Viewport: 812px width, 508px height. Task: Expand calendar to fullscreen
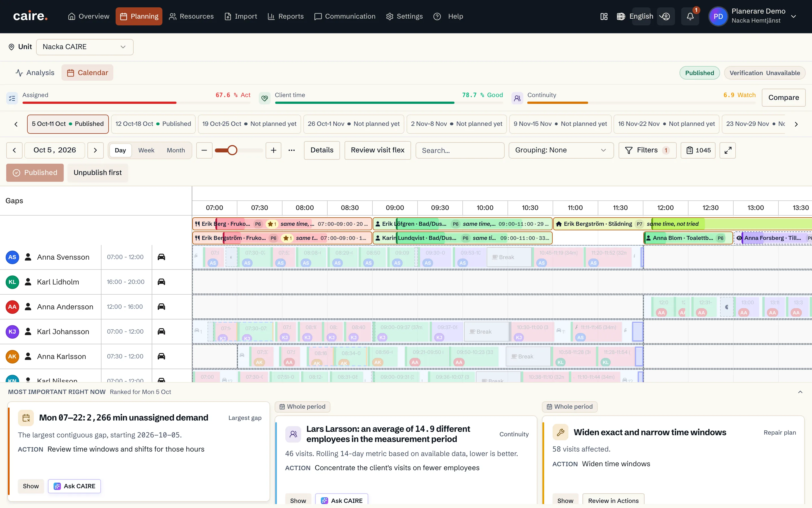pos(727,150)
